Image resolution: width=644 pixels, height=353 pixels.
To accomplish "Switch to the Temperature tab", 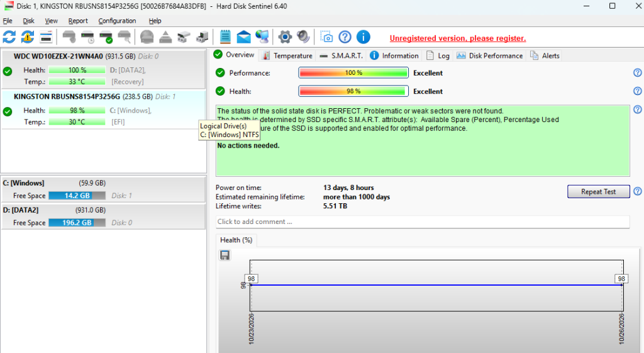I will 287,55.
